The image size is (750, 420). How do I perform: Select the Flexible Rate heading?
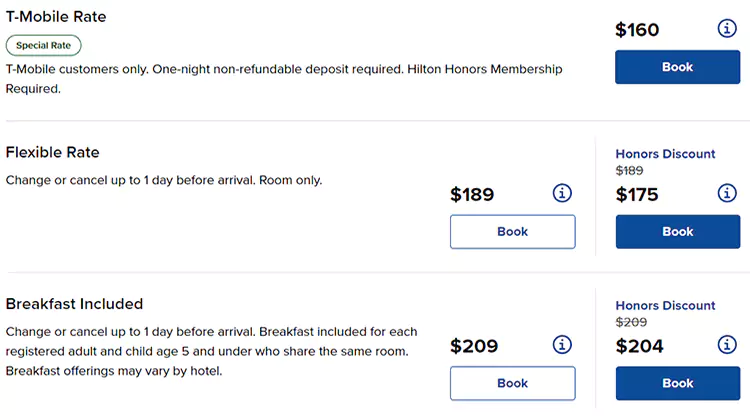53,152
